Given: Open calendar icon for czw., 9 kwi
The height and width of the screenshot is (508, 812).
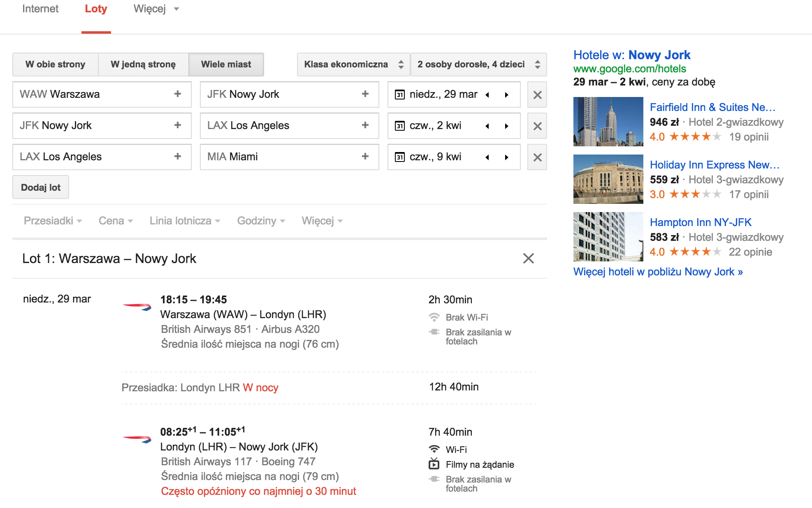Looking at the screenshot, I should 400,157.
